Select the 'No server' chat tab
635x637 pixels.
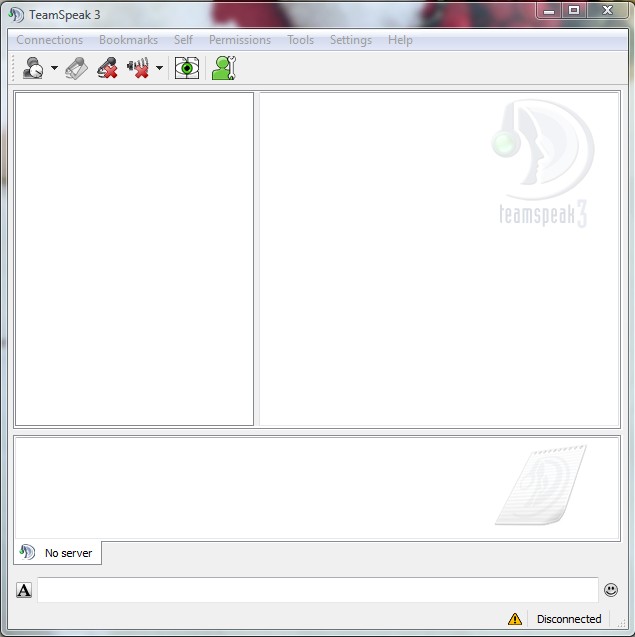(x=58, y=553)
